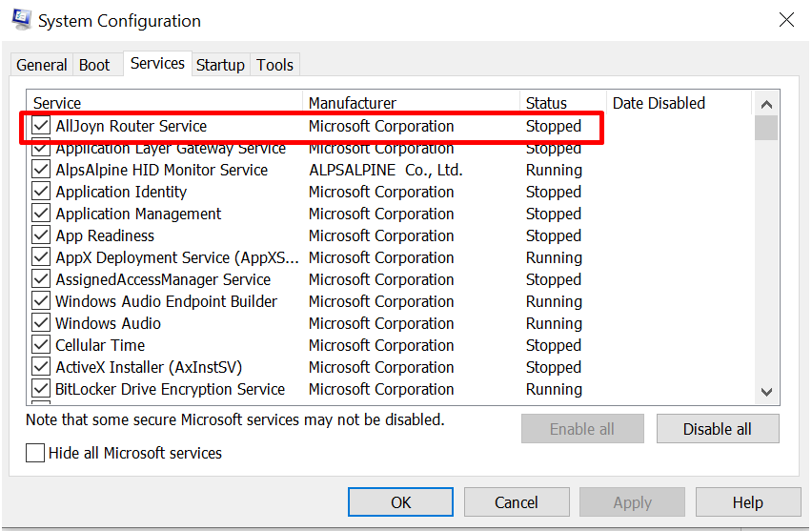Sort by the Manufacturer column header
812x531 pixels.
pos(411,103)
